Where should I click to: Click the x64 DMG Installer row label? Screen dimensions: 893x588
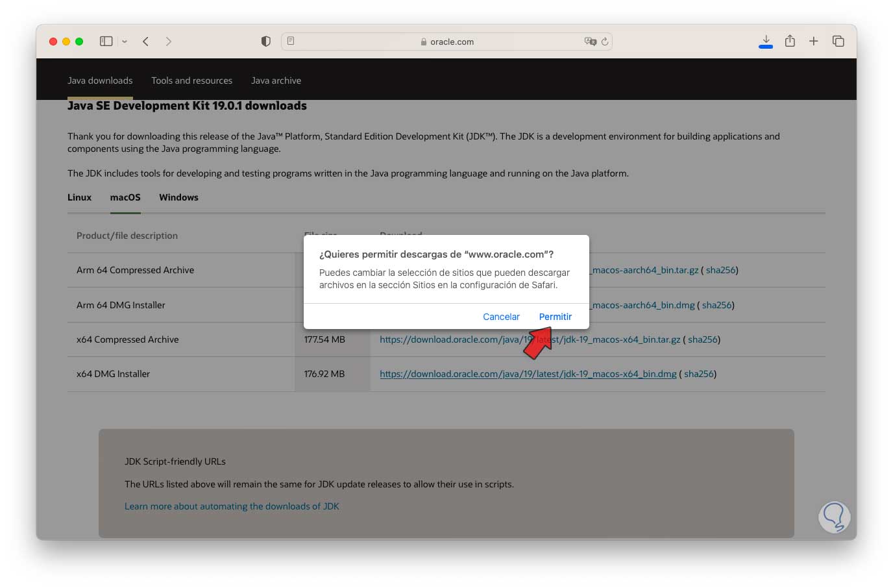pos(113,374)
